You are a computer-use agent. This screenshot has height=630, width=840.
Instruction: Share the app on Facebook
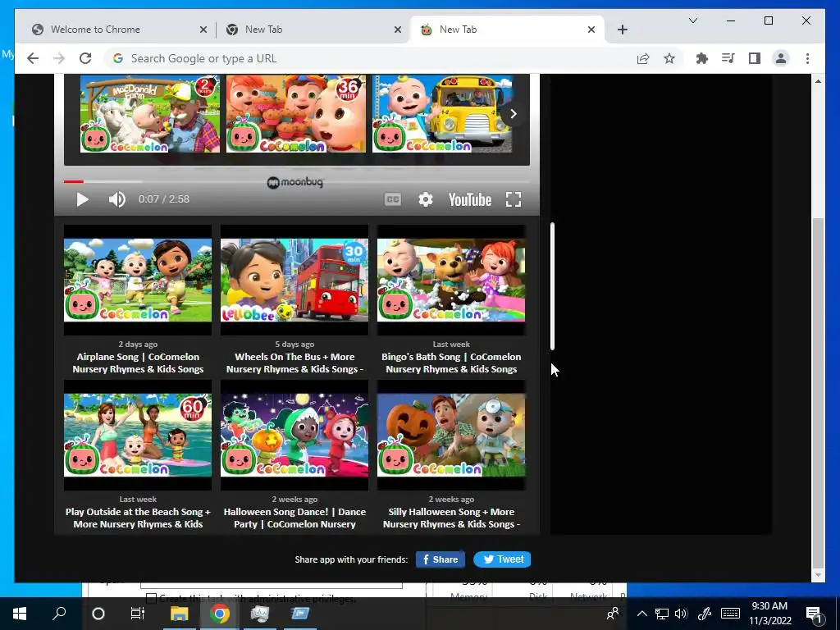point(440,559)
